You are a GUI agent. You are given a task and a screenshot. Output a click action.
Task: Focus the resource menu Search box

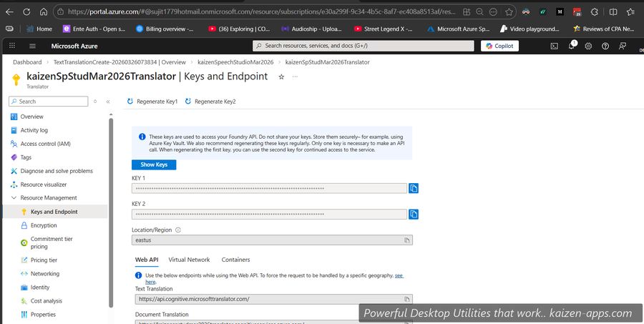(49, 102)
